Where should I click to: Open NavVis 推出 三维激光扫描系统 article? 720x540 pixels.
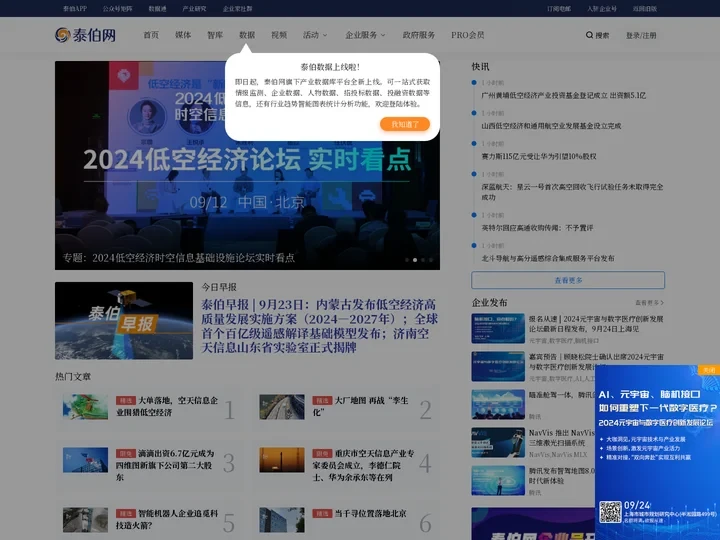point(561,438)
